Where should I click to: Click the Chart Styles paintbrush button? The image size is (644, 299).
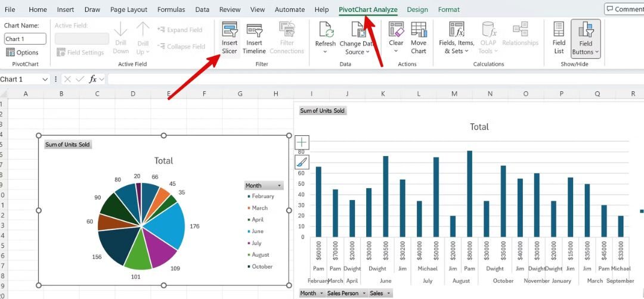[x=302, y=162]
